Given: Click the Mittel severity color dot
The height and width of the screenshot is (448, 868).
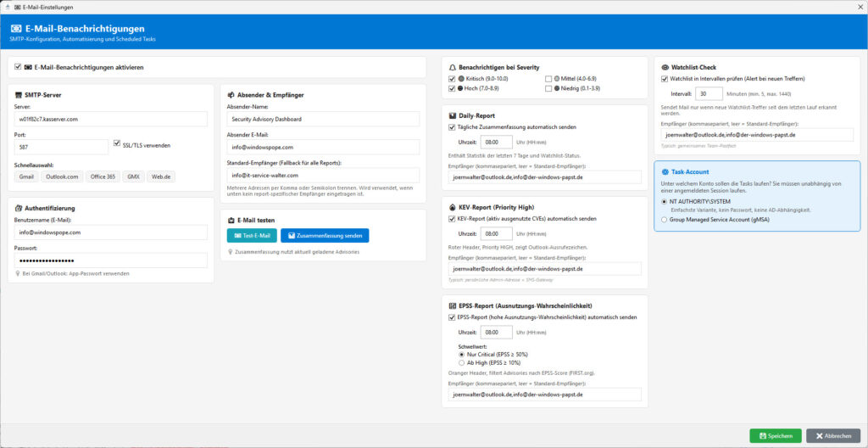Looking at the screenshot, I should click(x=557, y=79).
